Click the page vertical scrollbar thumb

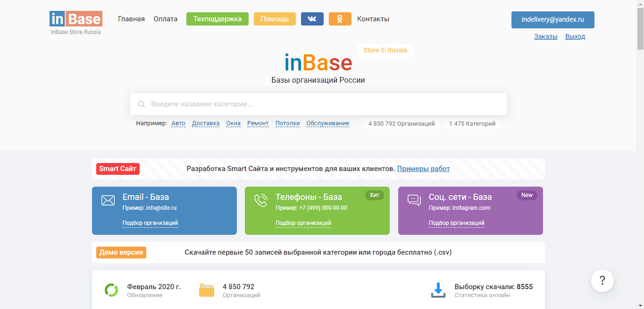click(x=640, y=28)
